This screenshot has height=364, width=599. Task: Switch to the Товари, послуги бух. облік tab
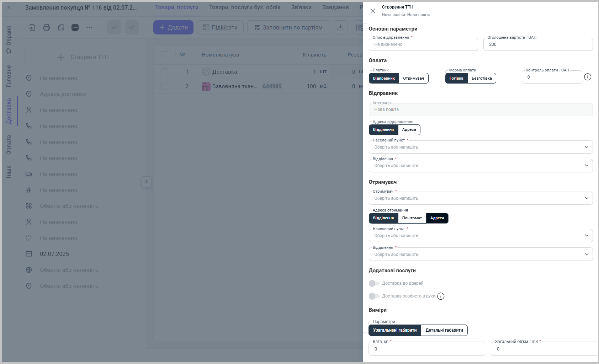coord(245,7)
